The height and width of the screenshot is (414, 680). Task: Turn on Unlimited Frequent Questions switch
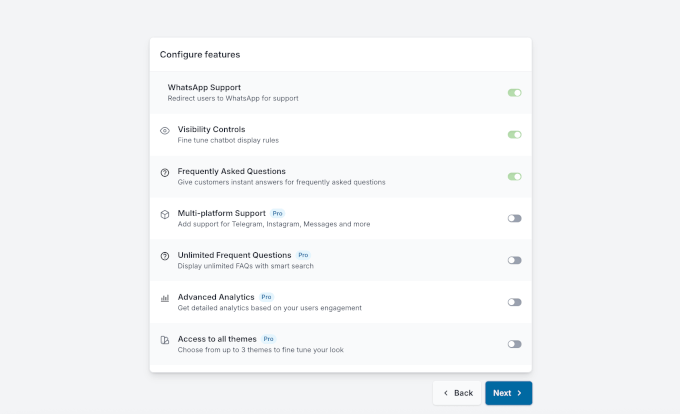(514, 260)
